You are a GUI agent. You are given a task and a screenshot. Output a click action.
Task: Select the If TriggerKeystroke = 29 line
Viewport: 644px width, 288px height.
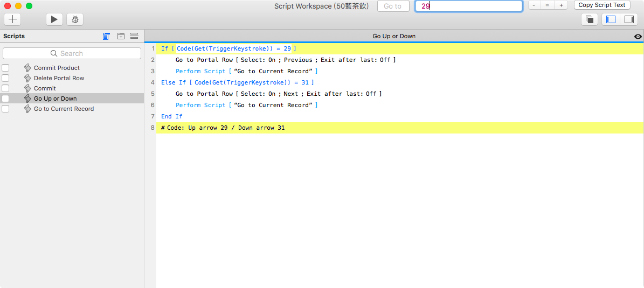point(400,49)
